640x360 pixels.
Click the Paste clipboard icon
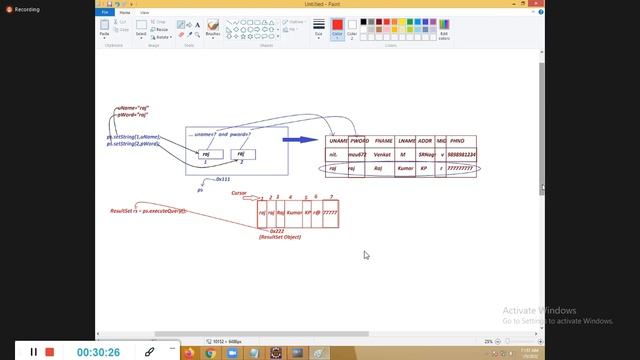(x=104, y=24)
